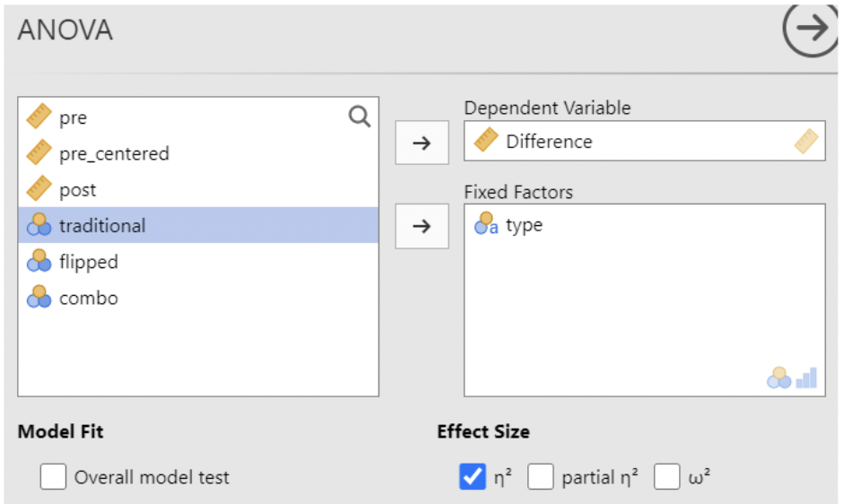Viewport: 843px width, 504px height.
Task: Enable the Overall model test checkbox
Action: (x=53, y=478)
